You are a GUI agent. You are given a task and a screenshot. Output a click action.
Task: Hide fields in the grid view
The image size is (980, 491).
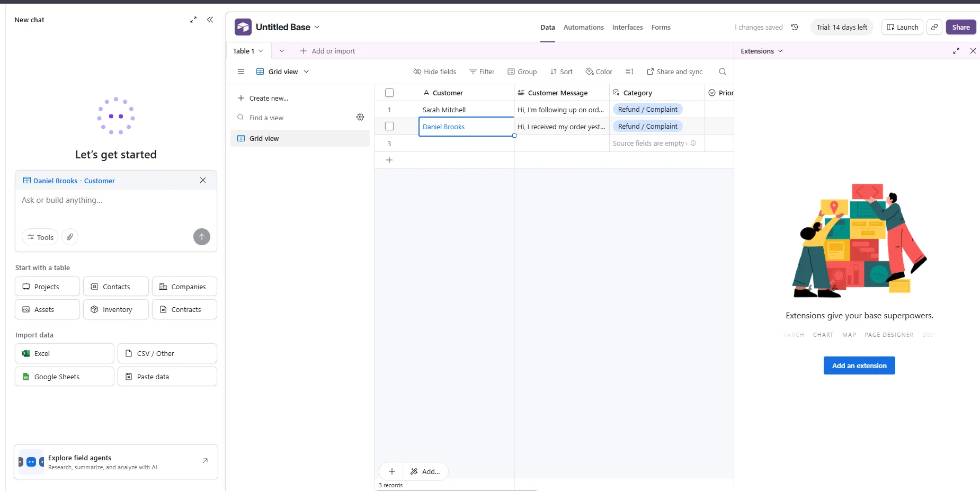(435, 72)
